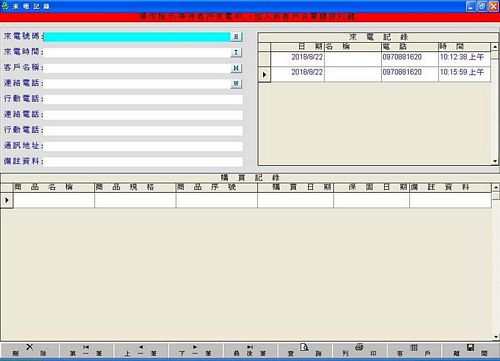
Task: Click the purchase records scrollbar up arrow
Action: pos(496,187)
